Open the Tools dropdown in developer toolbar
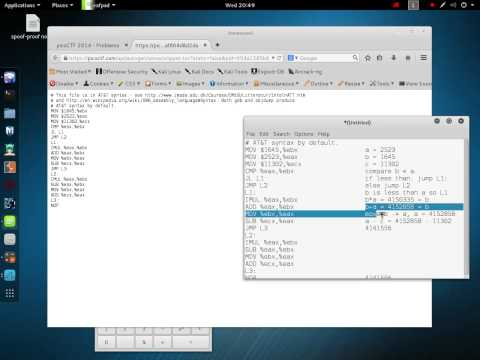Viewport: 480px width, 360px height. [x=382, y=84]
